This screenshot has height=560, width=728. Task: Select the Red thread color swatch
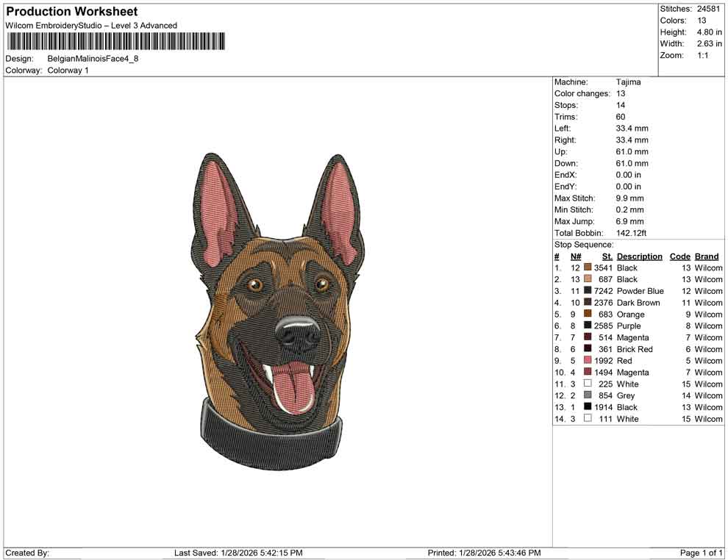tap(587, 360)
